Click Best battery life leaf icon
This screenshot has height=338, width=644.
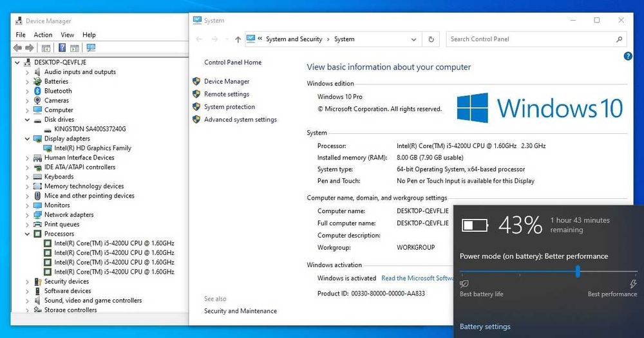pos(464,284)
